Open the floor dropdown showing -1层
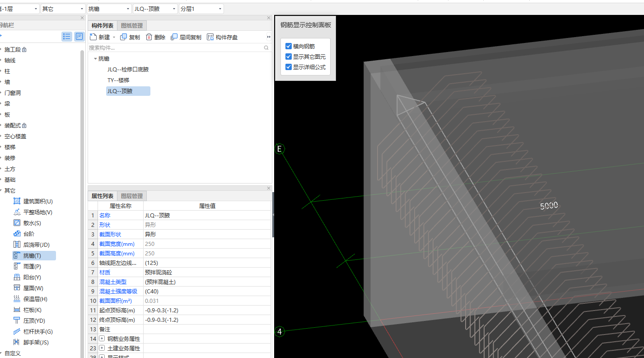644x358 pixels. pos(19,9)
